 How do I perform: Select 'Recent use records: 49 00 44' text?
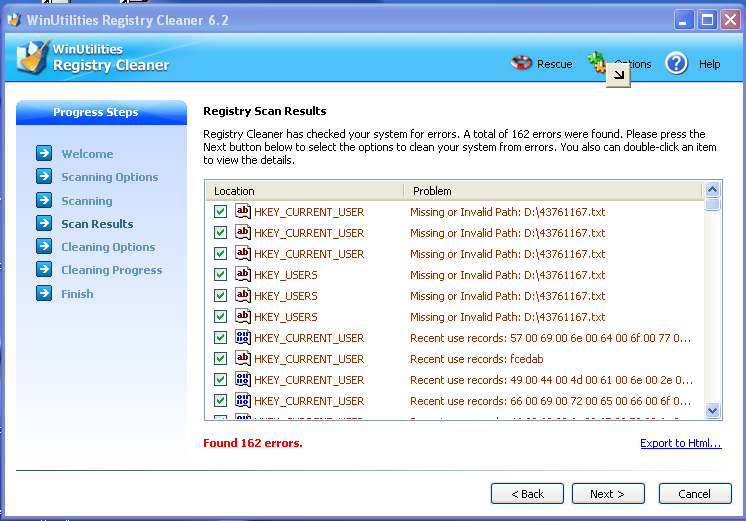click(x=551, y=380)
